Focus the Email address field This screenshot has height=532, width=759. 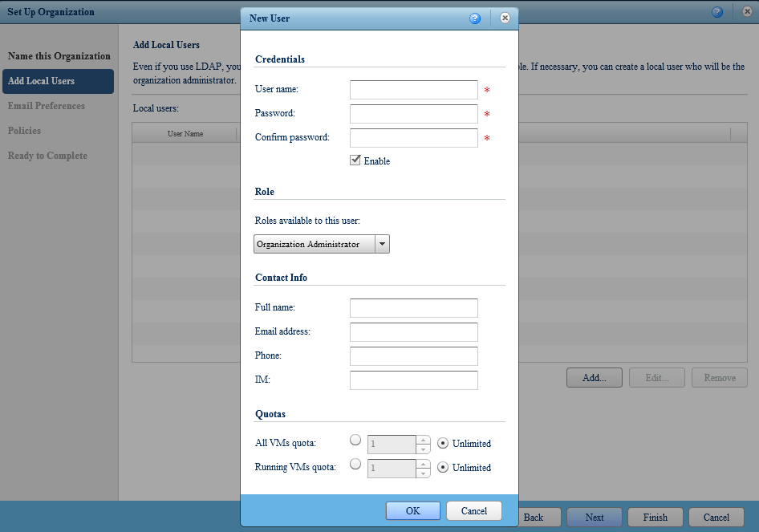414,332
